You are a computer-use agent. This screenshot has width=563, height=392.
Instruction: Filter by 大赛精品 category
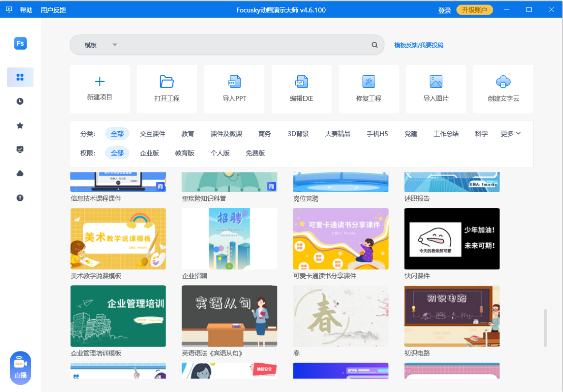click(x=338, y=134)
